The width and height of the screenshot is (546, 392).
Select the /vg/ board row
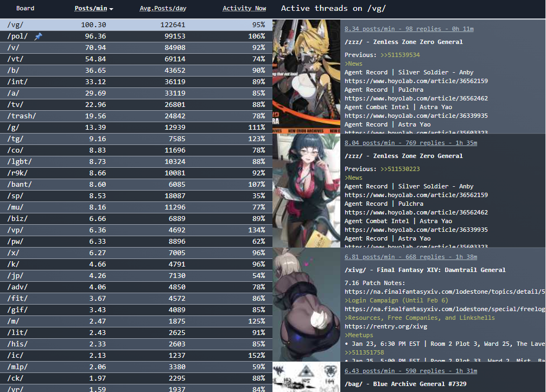[x=136, y=25]
